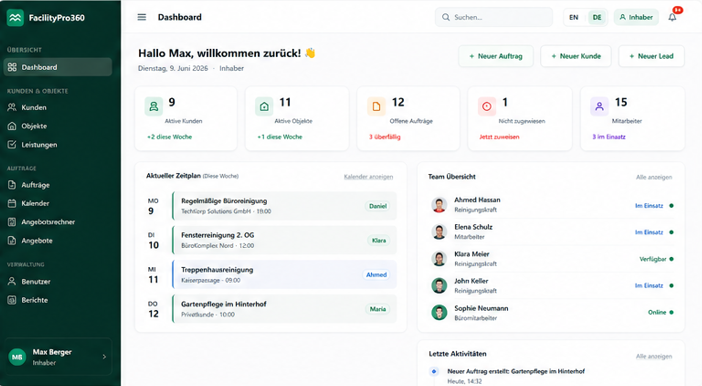Expand the Max Berger profile chevron

(x=104, y=357)
